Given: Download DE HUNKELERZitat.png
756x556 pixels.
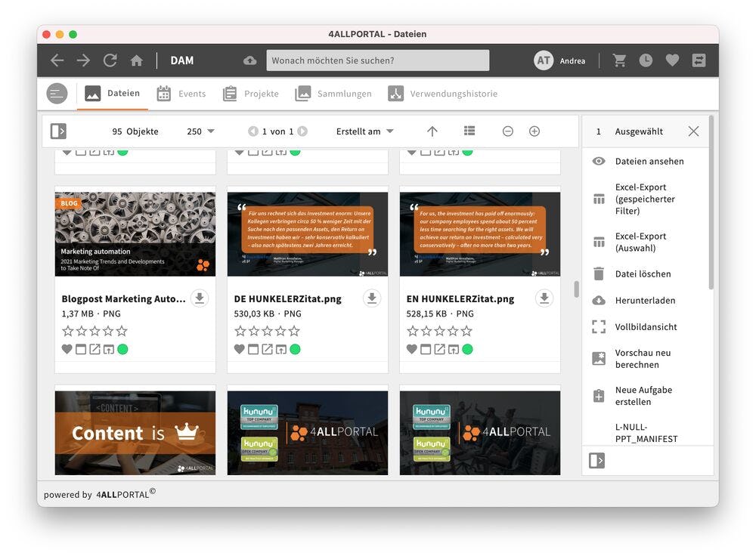Looking at the screenshot, I should click(x=372, y=298).
